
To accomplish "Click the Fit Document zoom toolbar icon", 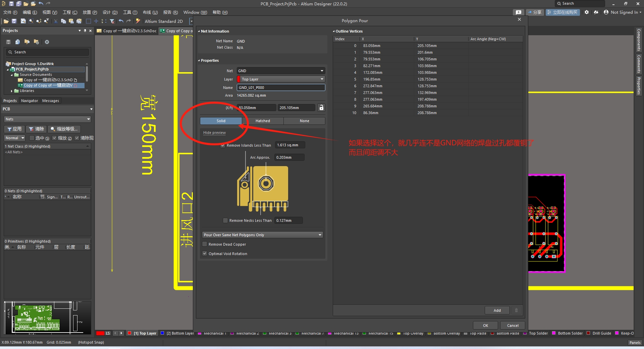I will click(23, 21).
